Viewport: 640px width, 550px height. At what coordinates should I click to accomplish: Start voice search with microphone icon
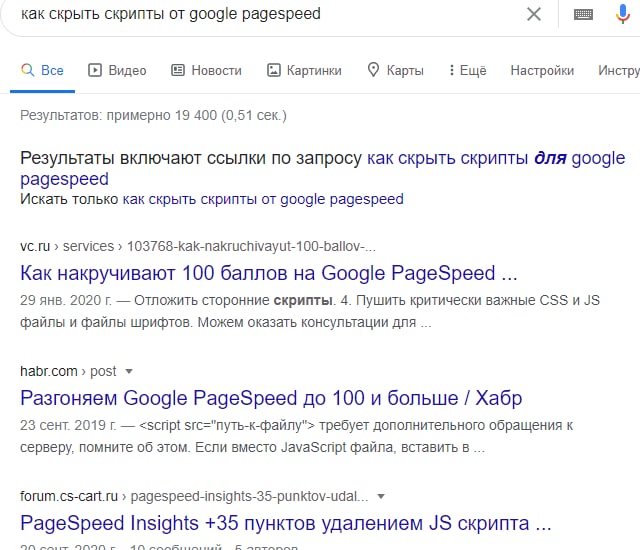pos(622,14)
